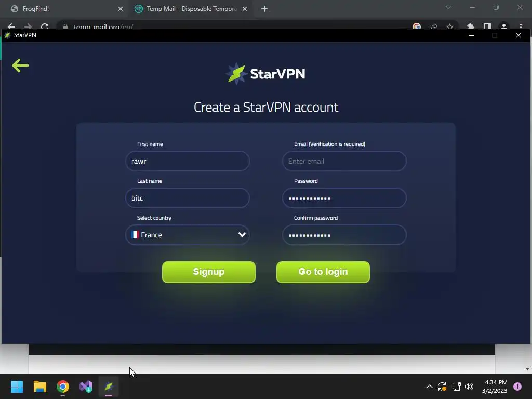Open the clock showing 4:34 PM

[495, 387]
